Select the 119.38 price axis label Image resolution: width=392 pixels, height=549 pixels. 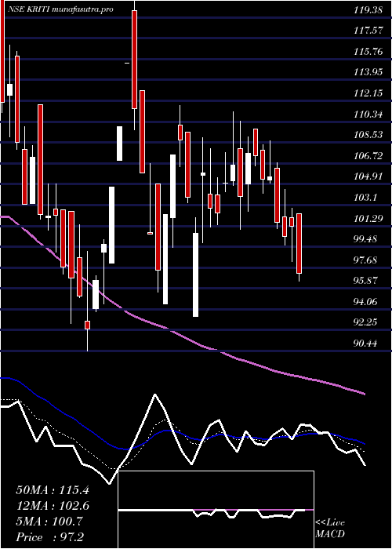click(x=368, y=10)
